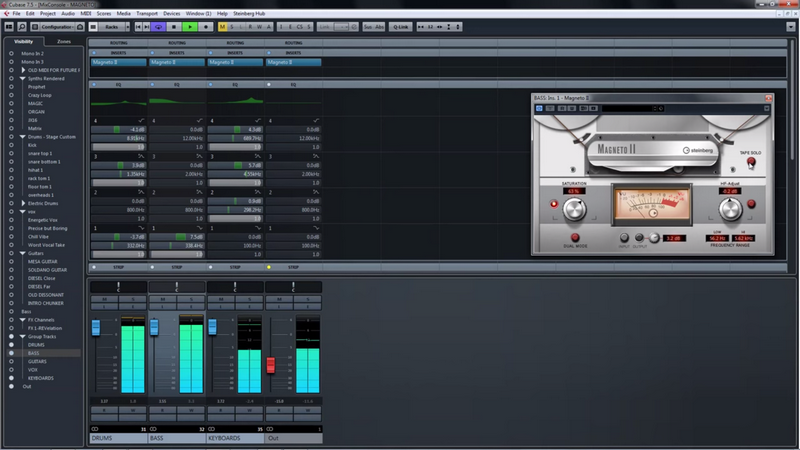Click the pan control on BASS channel
Viewport: 800px width, 450px height.
177,287
